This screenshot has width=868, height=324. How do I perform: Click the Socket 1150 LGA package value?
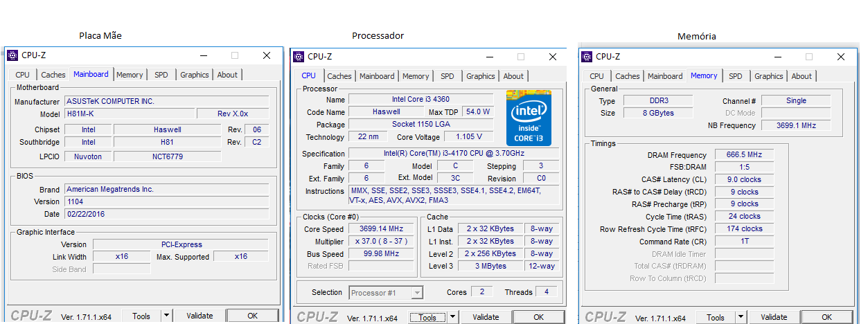(420, 125)
